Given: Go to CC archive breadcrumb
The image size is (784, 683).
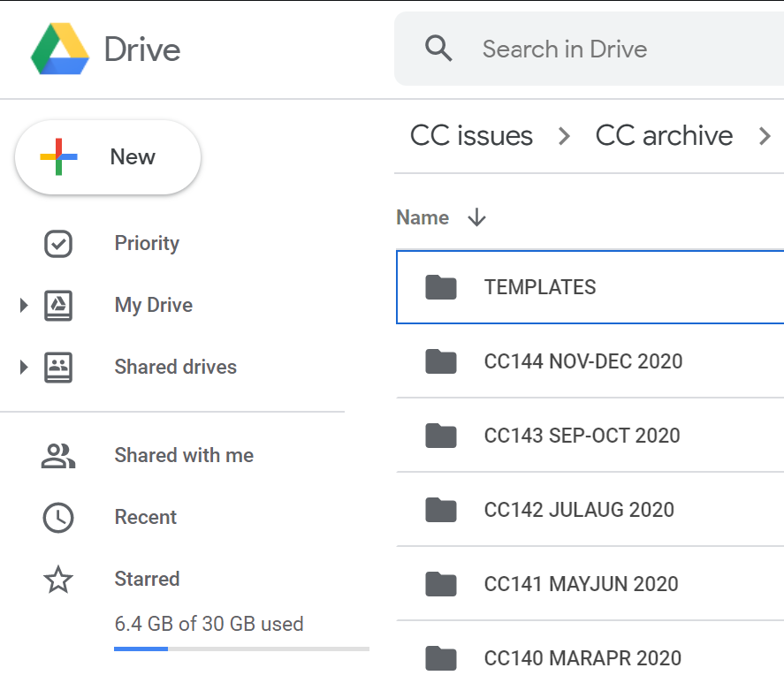Looking at the screenshot, I should point(664,136).
